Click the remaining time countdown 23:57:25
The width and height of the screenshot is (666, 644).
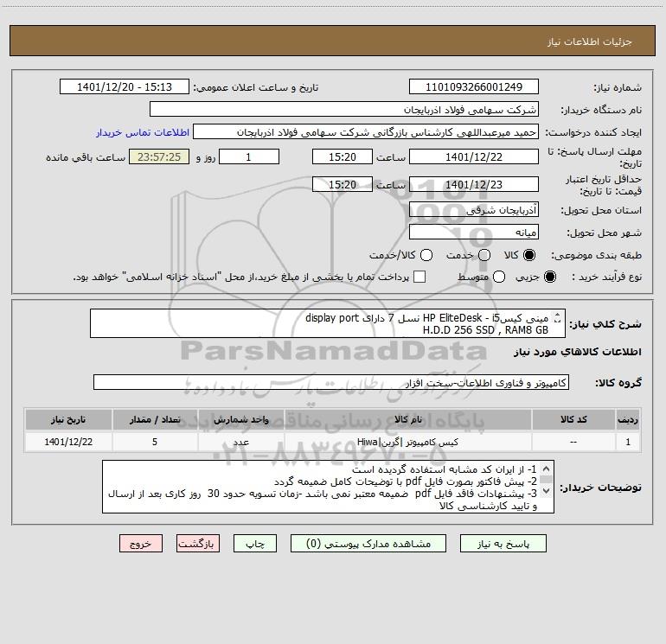[159, 156]
